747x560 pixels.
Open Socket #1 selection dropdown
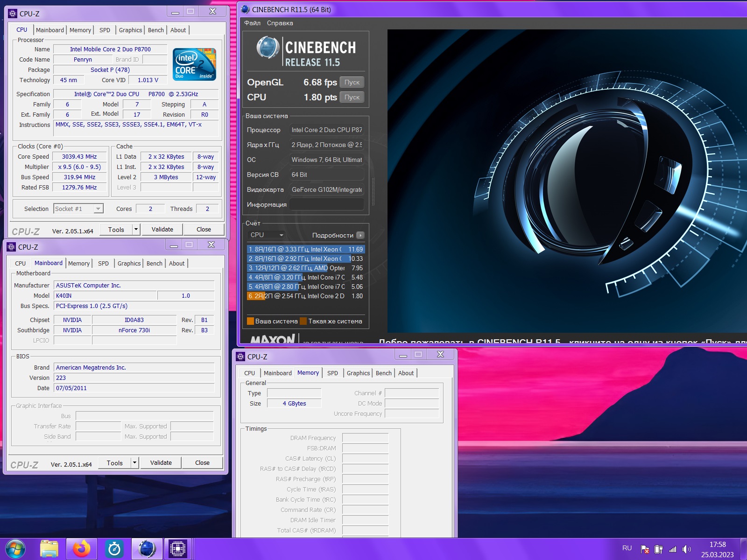coord(78,209)
